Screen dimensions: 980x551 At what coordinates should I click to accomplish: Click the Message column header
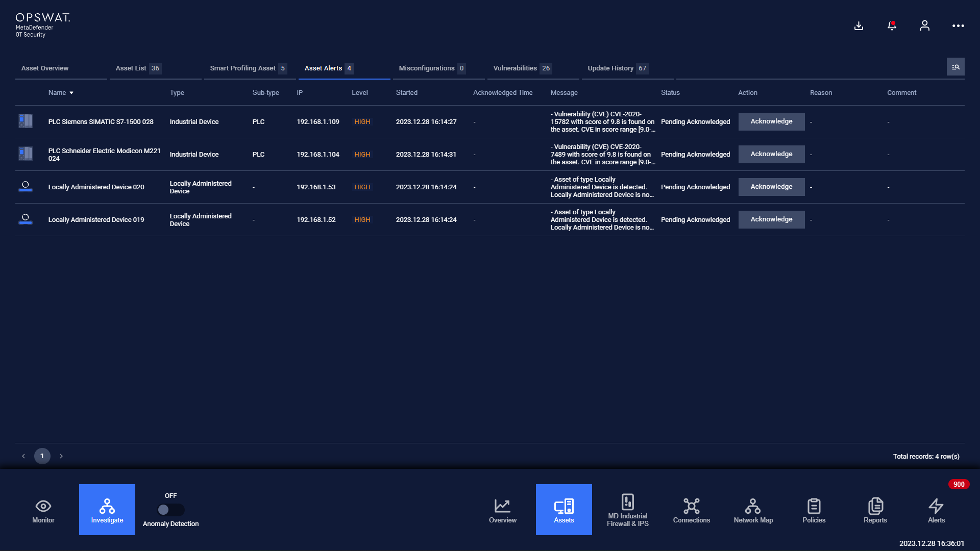[564, 93]
